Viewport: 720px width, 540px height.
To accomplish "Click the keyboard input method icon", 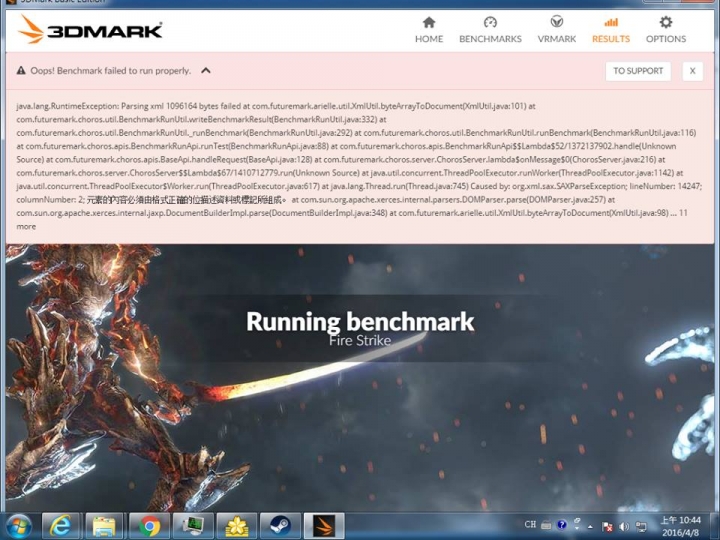I will [x=546, y=524].
